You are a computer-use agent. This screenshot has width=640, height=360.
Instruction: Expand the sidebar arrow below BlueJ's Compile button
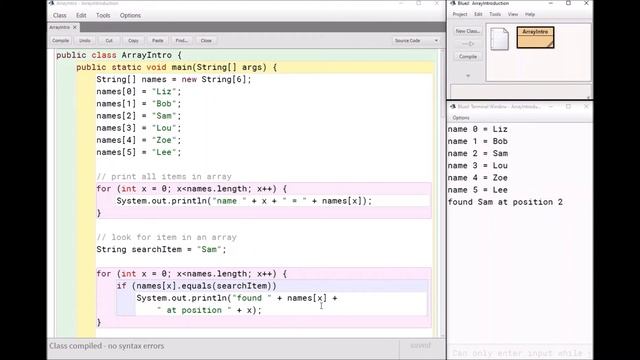[x=468, y=76]
